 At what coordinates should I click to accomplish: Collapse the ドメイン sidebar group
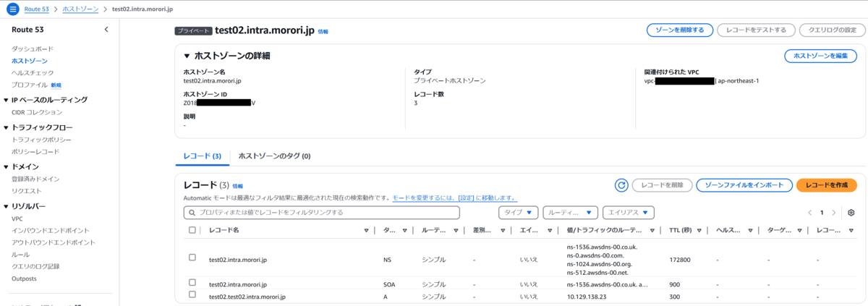pos(6,166)
